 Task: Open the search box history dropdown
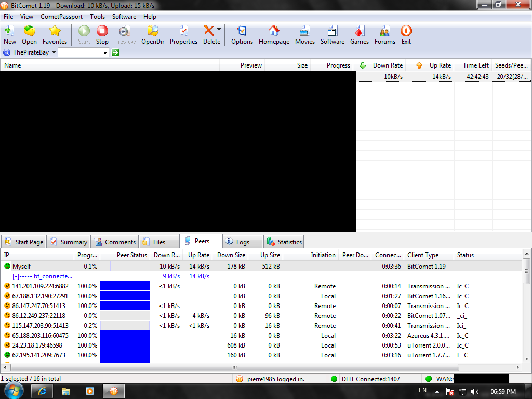[105, 52]
